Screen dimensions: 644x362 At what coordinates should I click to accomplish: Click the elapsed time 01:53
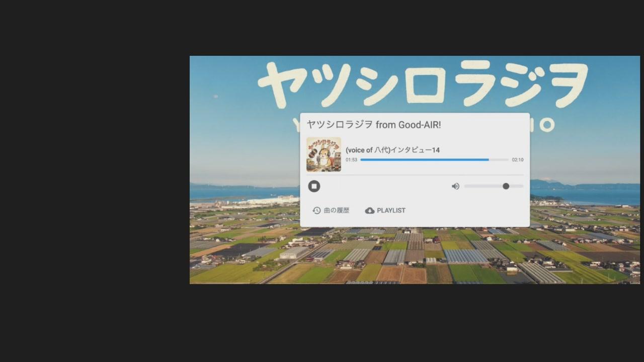point(351,160)
